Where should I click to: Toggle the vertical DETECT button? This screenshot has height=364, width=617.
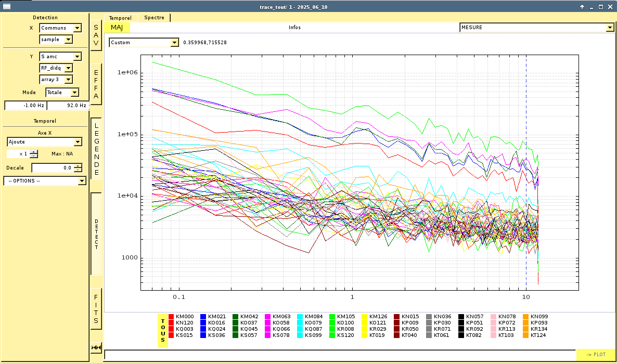tap(96, 234)
